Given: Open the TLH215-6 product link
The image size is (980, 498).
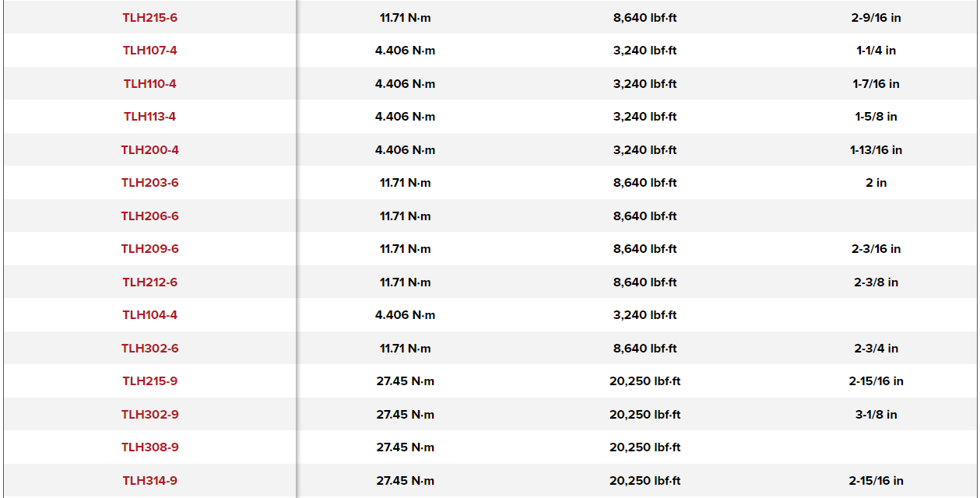Looking at the screenshot, I should click(x=149, y=17).
